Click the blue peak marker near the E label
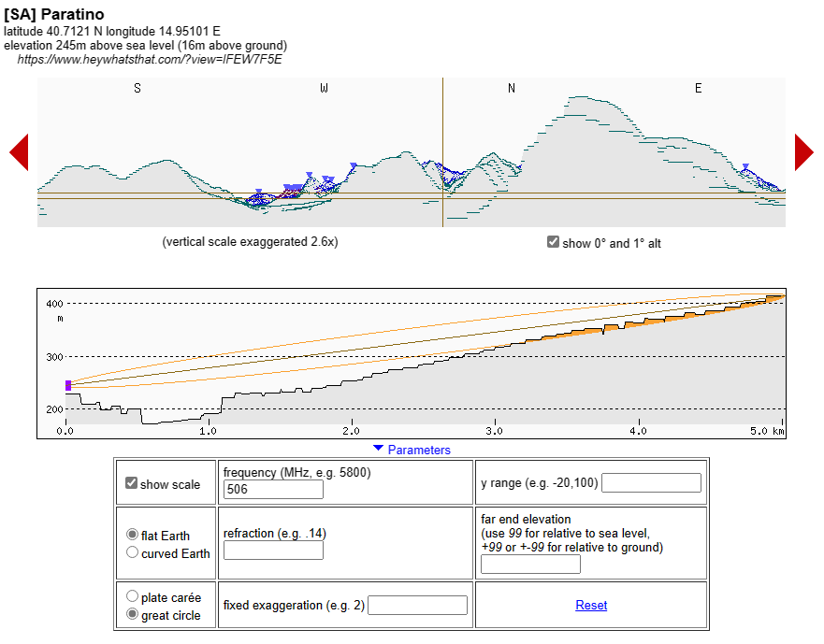This screenshot has width=824, height=644. pos(745,167)
